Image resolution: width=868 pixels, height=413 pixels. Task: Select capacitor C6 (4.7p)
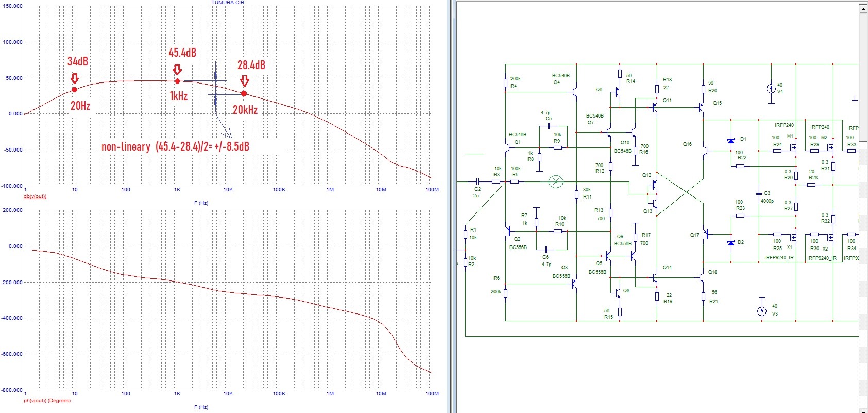[546, 249]
